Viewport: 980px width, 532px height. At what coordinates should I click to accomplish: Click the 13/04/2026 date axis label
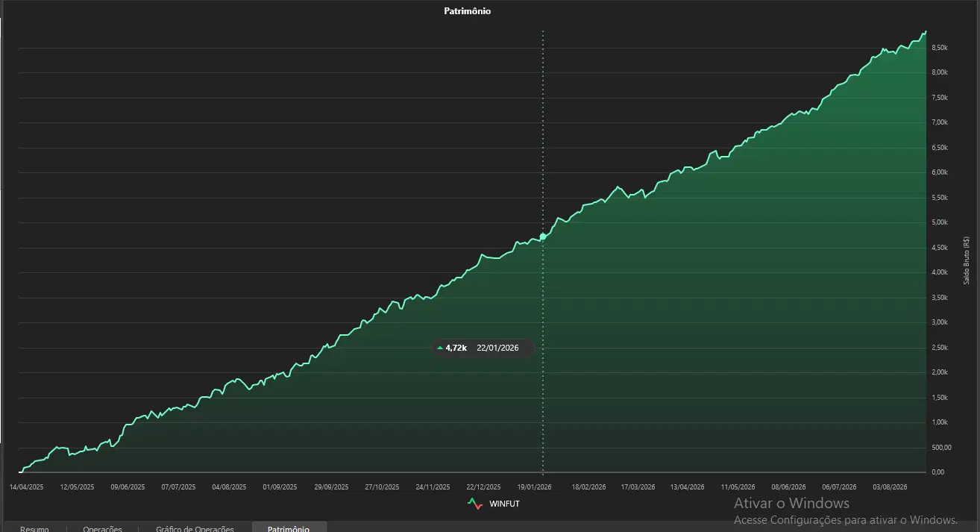pyautogui.click(x=687, y=486)
